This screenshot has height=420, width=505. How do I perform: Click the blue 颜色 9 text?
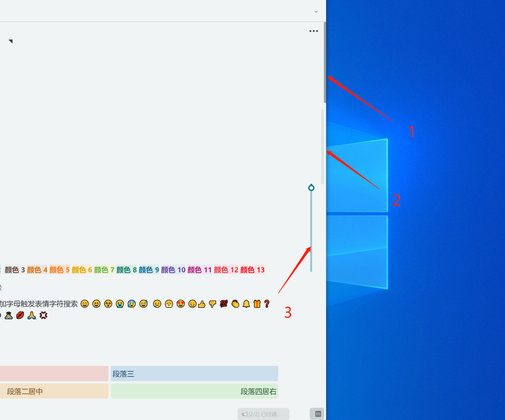coord(149,270)
